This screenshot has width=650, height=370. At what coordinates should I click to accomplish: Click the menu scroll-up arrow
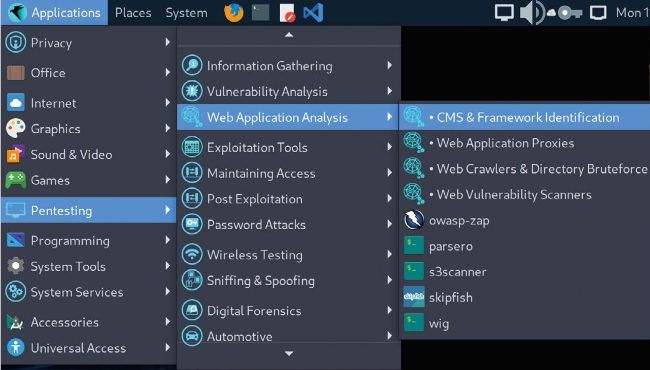[x=289, y=36]
